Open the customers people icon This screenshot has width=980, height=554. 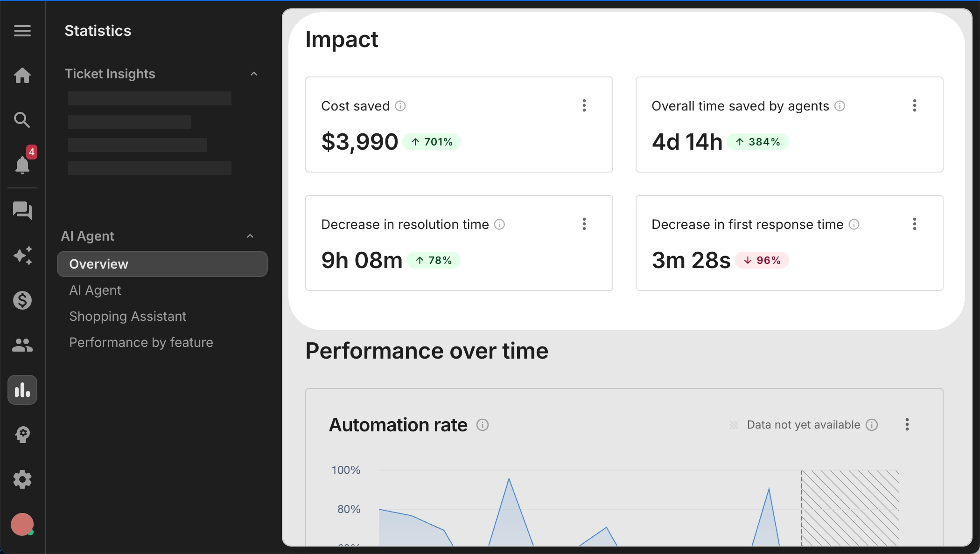(x=22, y=345)
